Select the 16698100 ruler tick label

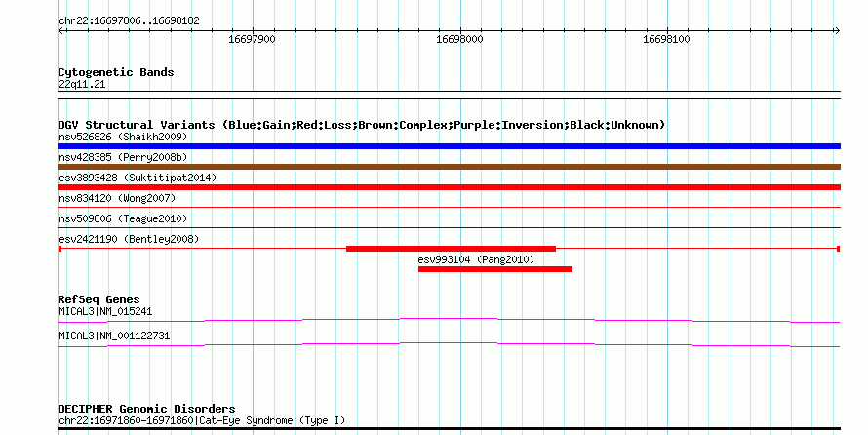pyautogui.click(x=666, y=39)
